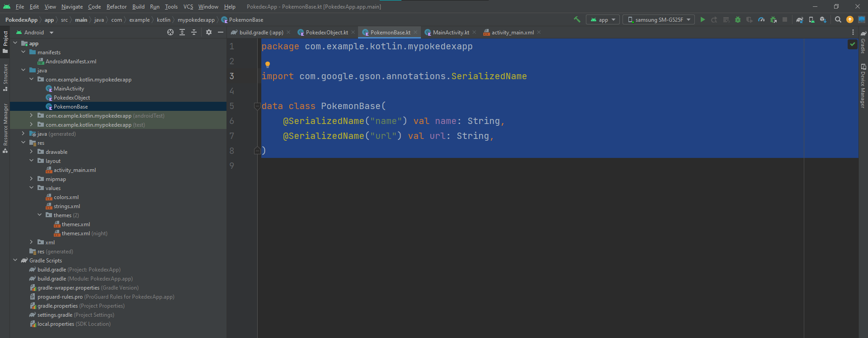Switch to the MainActivity.kt tab
Viewport: 868px width, 338px height.
pos(450,33)
